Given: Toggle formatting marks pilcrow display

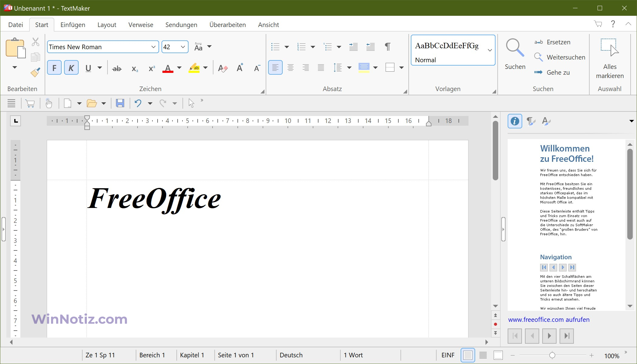Looking at the screenshot, I should click(387, 47).
